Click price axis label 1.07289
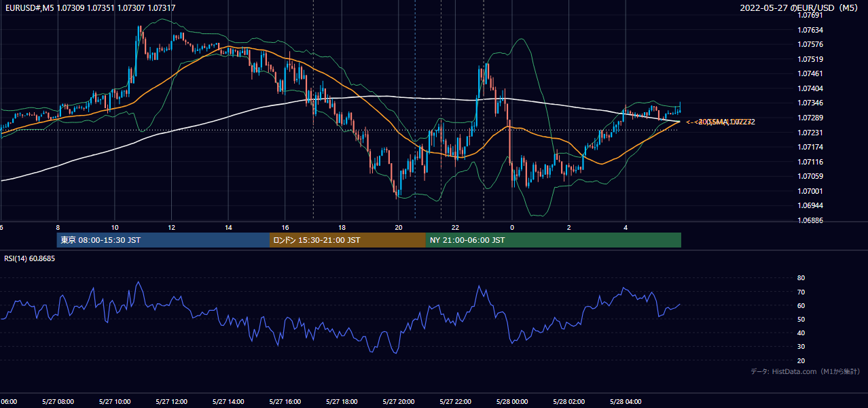The height and width of the screenshot is (408, 868). pos(810,118)
